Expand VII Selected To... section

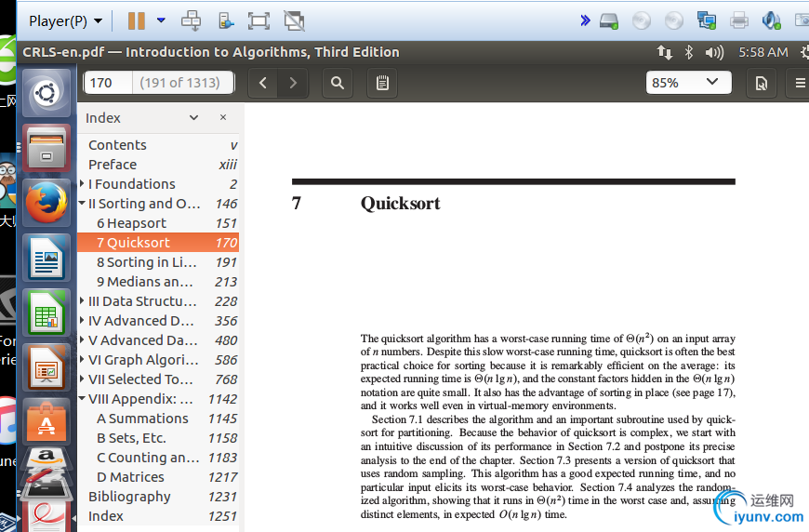coord(82,379)
